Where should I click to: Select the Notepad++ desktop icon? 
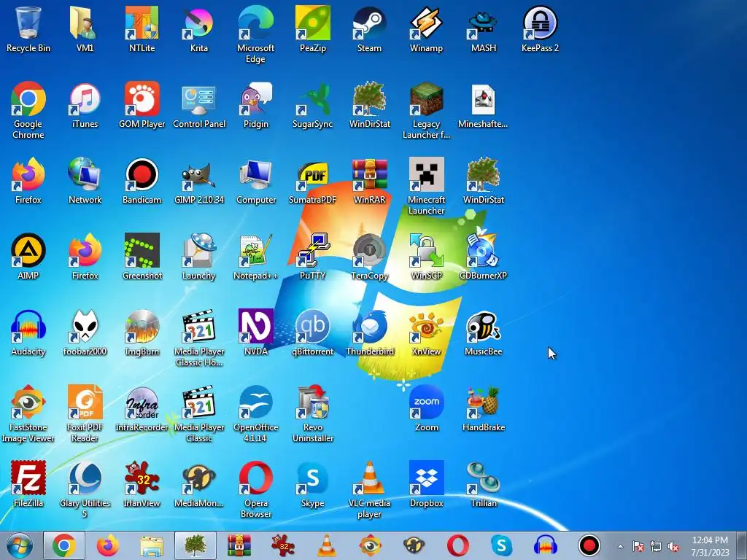[255, 257]
